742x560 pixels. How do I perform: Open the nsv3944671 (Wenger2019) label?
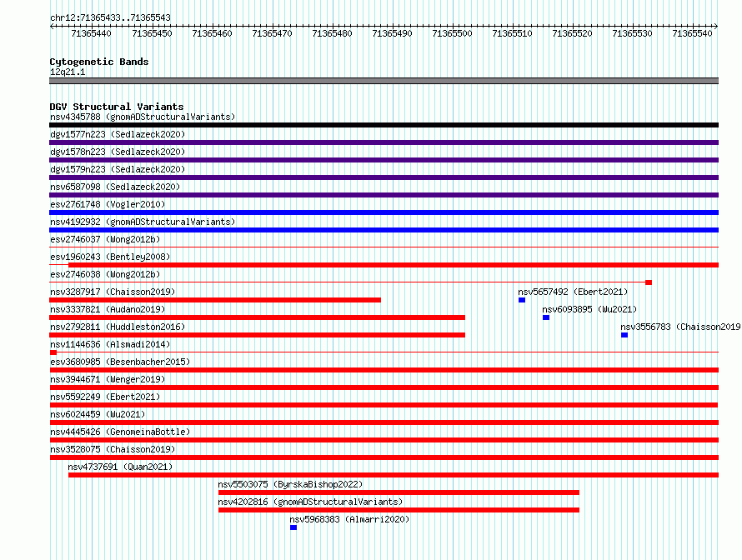pos(108,379)
